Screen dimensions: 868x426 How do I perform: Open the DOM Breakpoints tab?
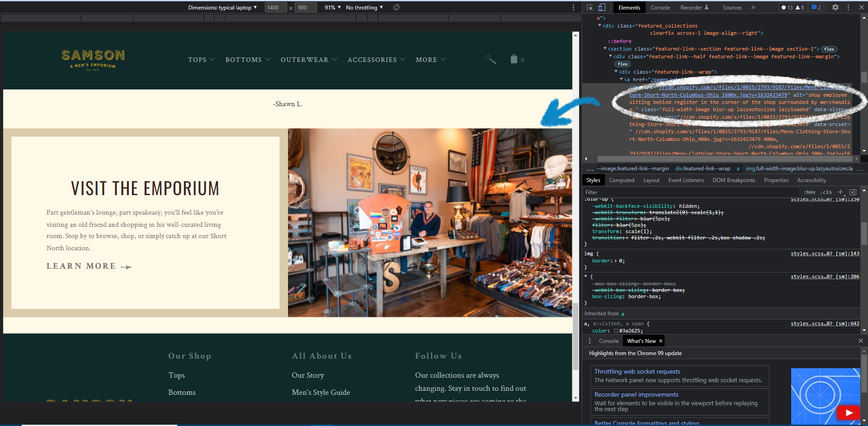(x=734, y=180)
